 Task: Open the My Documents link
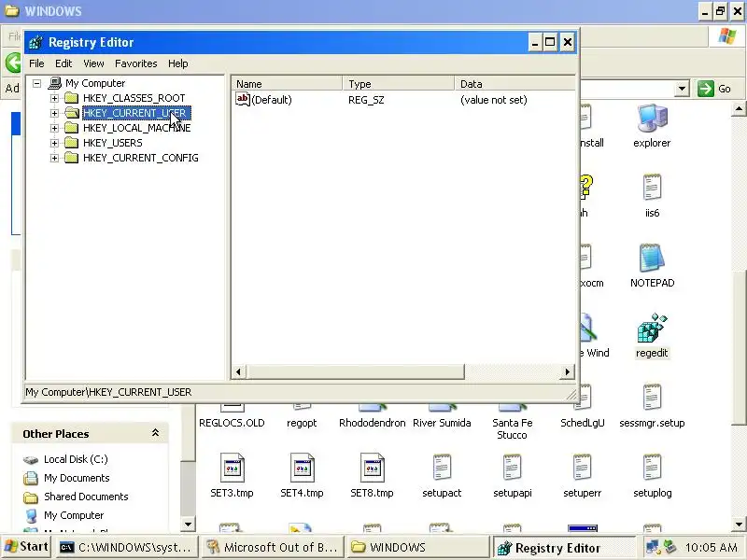click(77, 478)
